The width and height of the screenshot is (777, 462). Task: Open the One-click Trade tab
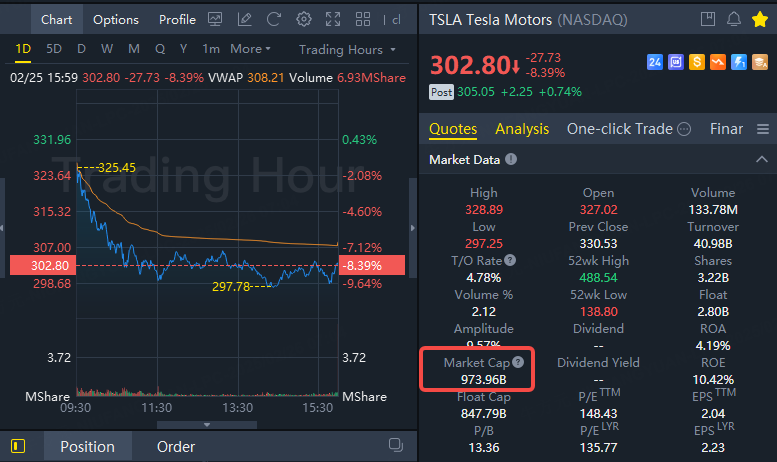click(620, 129)
